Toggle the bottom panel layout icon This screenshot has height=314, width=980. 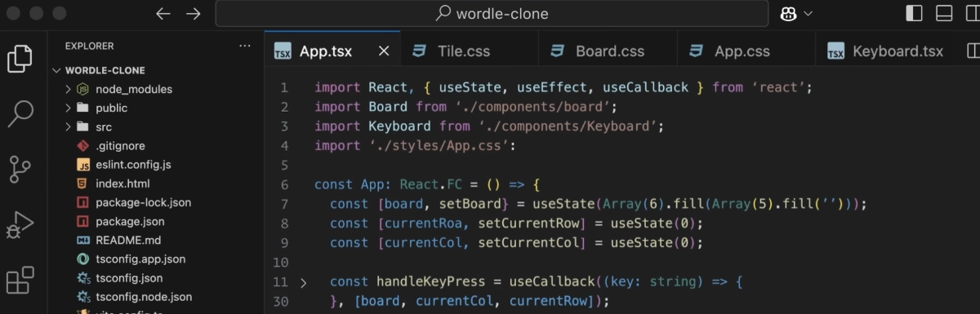(x=944, y=14)
